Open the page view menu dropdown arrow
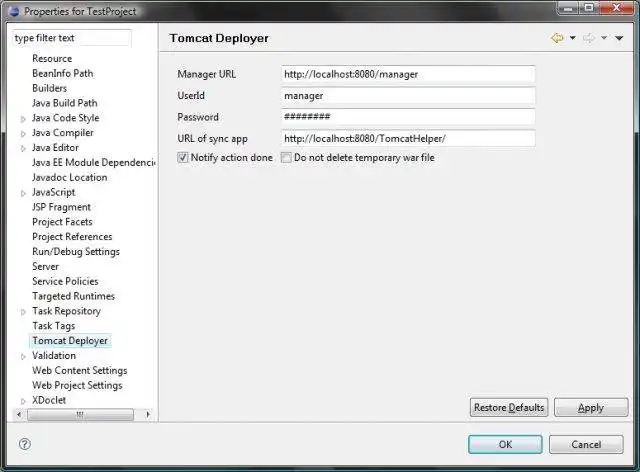This screenshot has height=472, width=640. pos(619,38)
